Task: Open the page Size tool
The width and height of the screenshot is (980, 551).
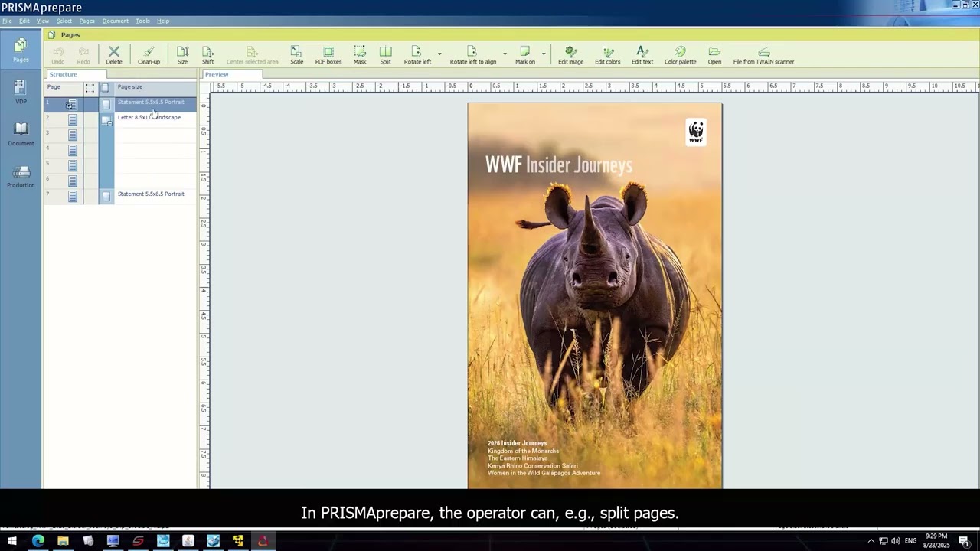Action: coord(182,55)
